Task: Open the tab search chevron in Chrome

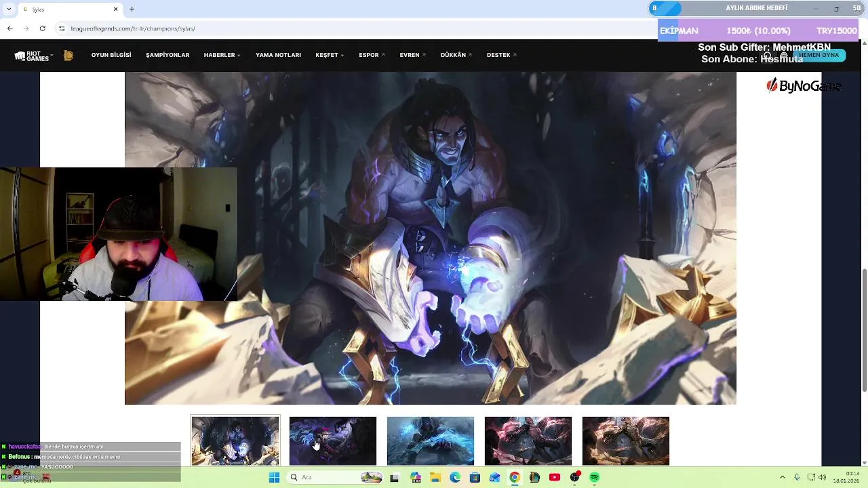Action: [9, 9]
